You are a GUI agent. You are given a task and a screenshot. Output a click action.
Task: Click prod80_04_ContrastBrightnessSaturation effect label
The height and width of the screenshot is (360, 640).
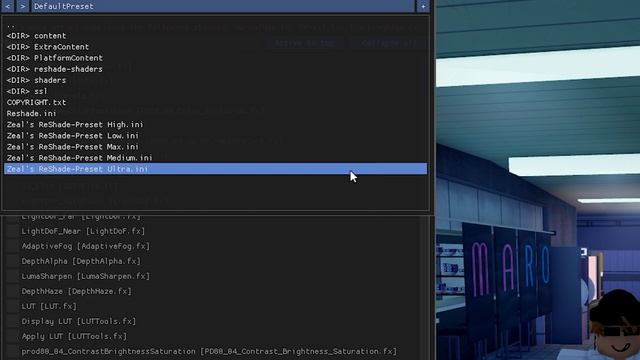209,351
